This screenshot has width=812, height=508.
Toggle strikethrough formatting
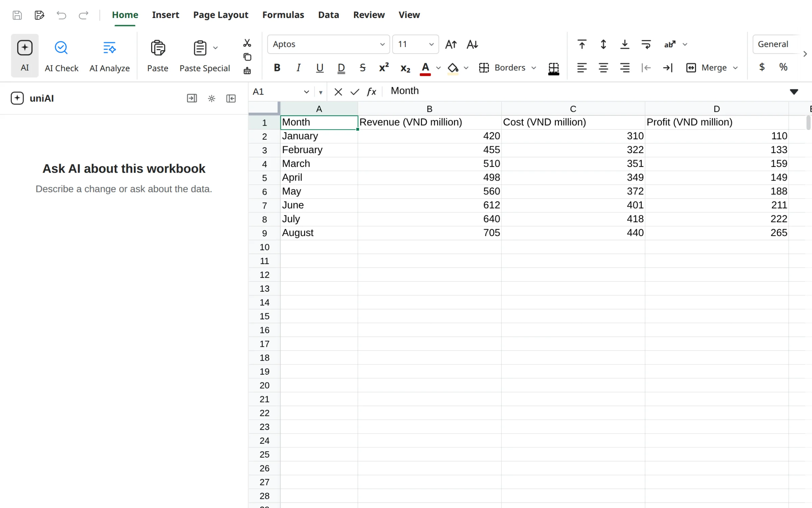pos(363,68)
